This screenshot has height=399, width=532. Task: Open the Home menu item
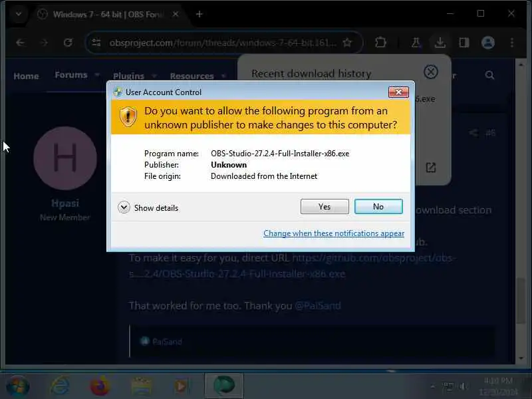tap(26, 76)
